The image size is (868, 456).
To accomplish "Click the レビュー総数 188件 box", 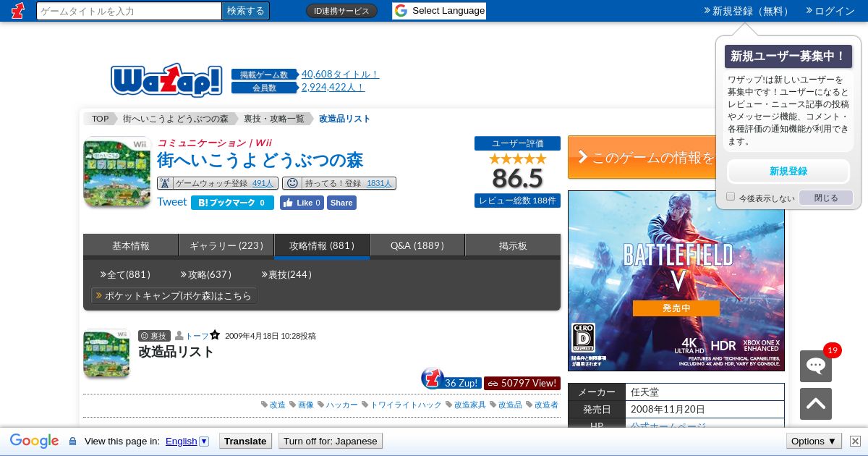I will coord(517,200).
